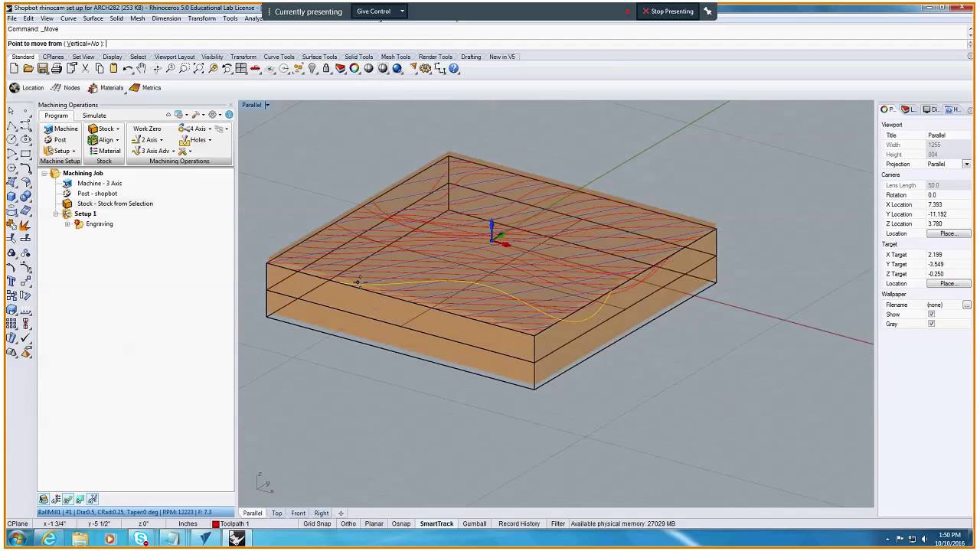Toggle Grid Snap in status bar

(x=317, y=523)
